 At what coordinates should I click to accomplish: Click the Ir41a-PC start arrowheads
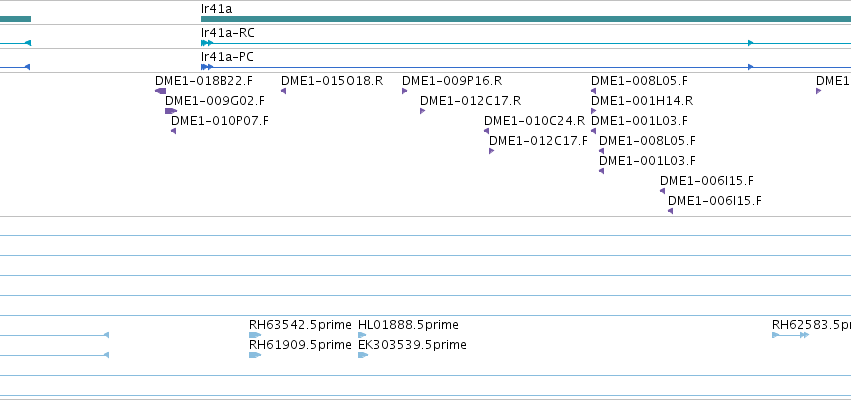(207, 67)
